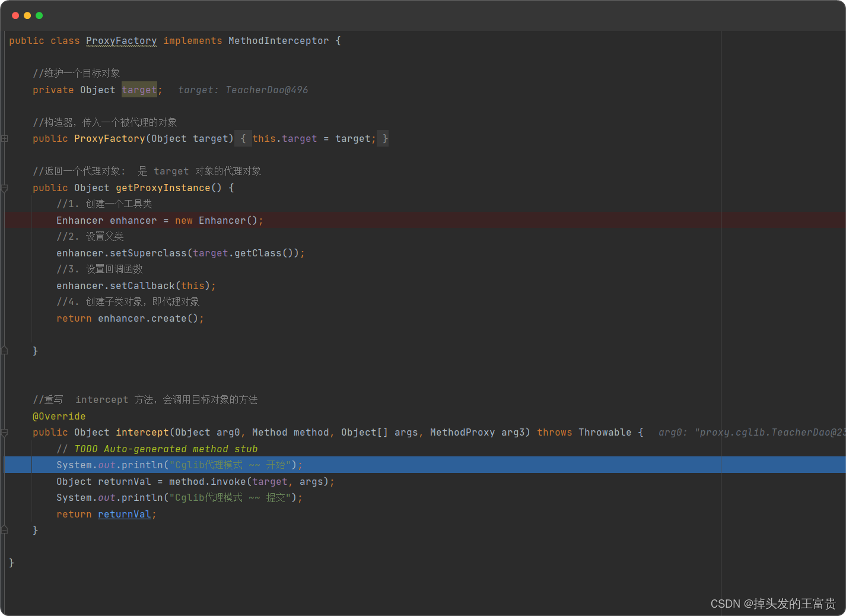Select the highlighted target field declaration
Screen dimensions: 846x616
pos(139,90)
